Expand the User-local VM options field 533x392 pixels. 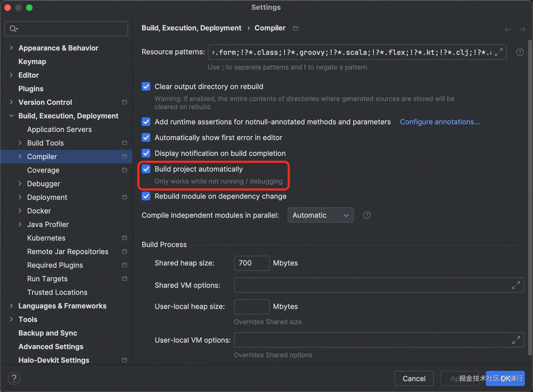coord(516,340)
